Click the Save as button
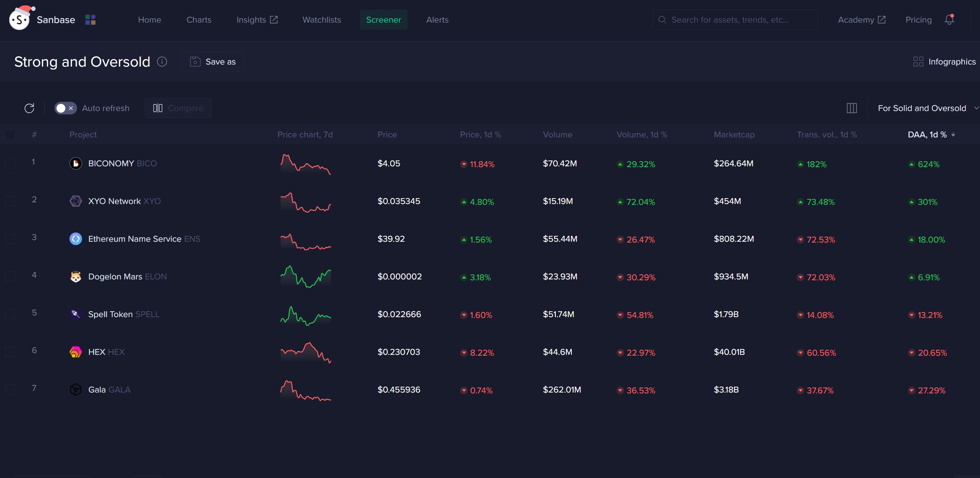The width and height of the screenshot is (980, 478). coord(213,62)
